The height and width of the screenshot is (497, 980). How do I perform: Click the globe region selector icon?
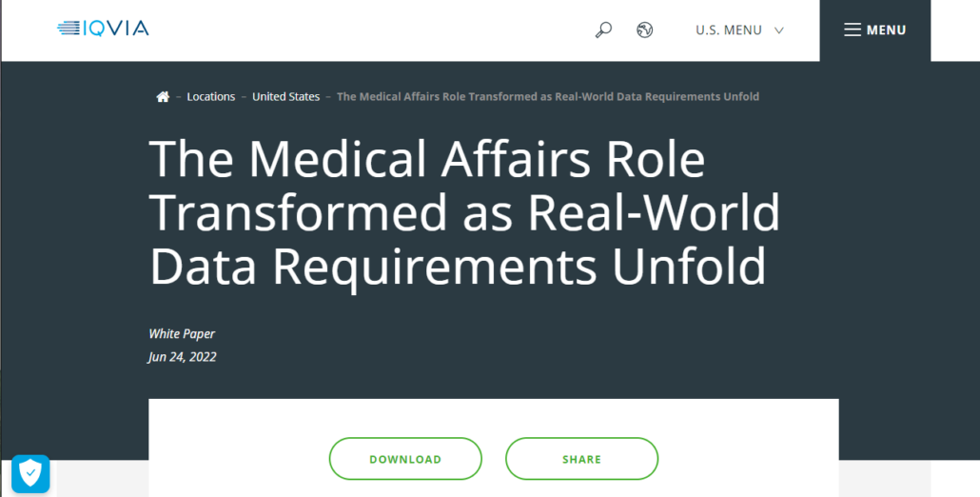tap(644, 30)
